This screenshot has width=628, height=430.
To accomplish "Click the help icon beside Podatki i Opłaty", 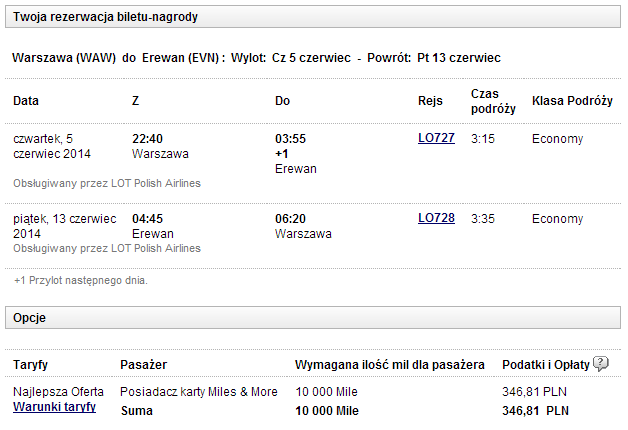I will pos(601,364).
